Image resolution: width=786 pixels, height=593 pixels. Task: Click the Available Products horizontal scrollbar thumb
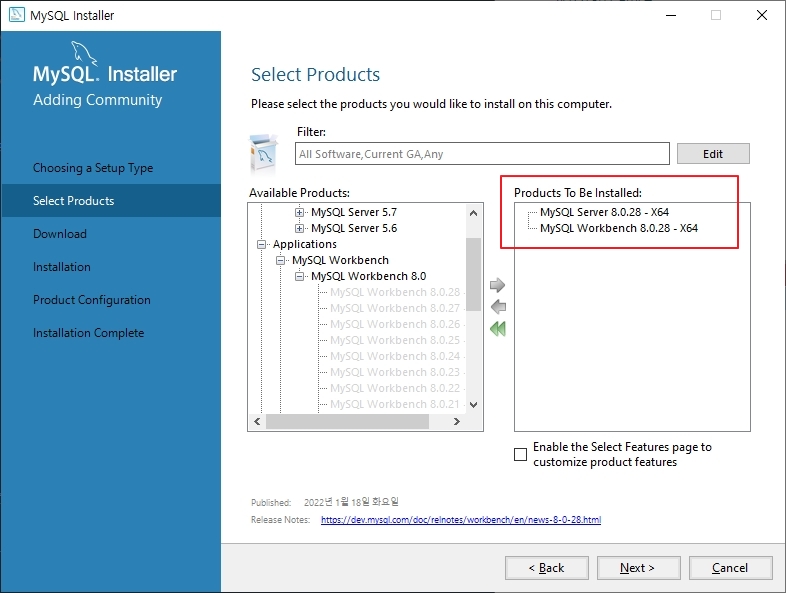(x=347, y=422)
